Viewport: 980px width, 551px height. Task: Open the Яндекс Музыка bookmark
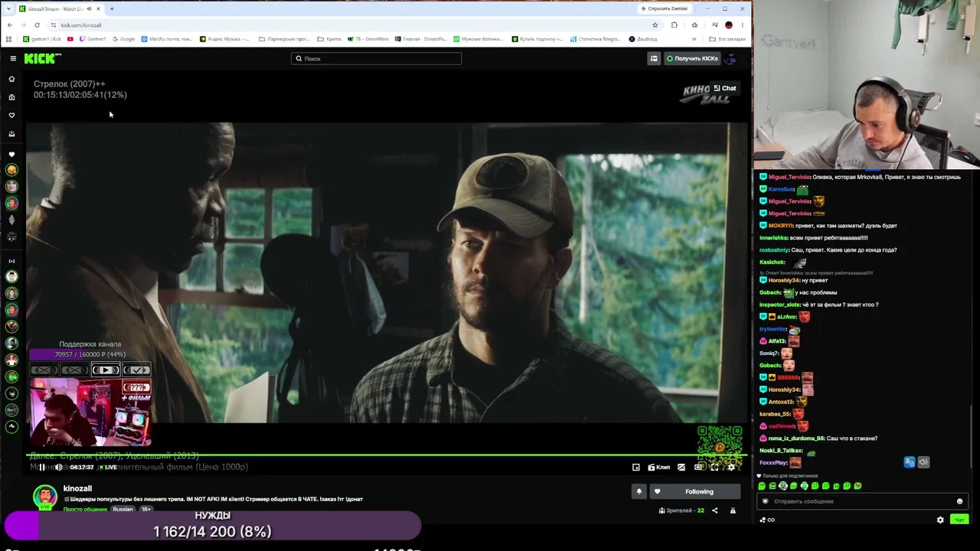point(225,39)
